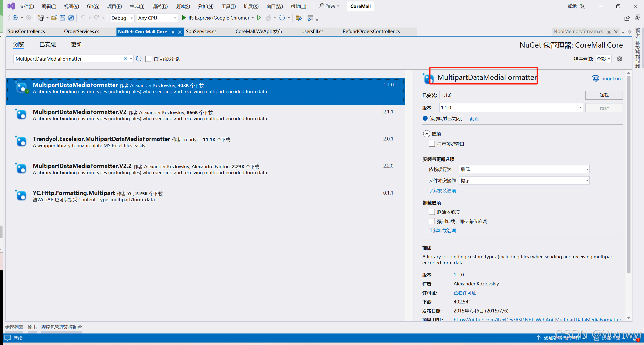Click the save all icon

coord(71,18)
